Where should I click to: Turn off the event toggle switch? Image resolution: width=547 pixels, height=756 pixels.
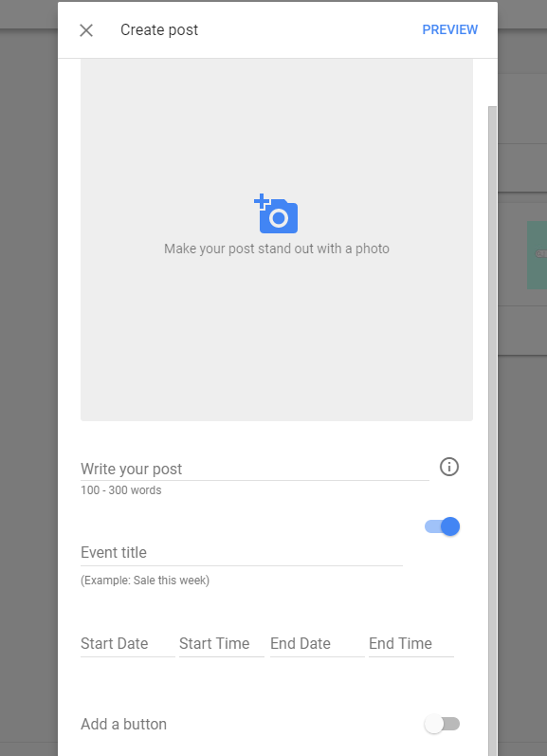click(442, 526)
